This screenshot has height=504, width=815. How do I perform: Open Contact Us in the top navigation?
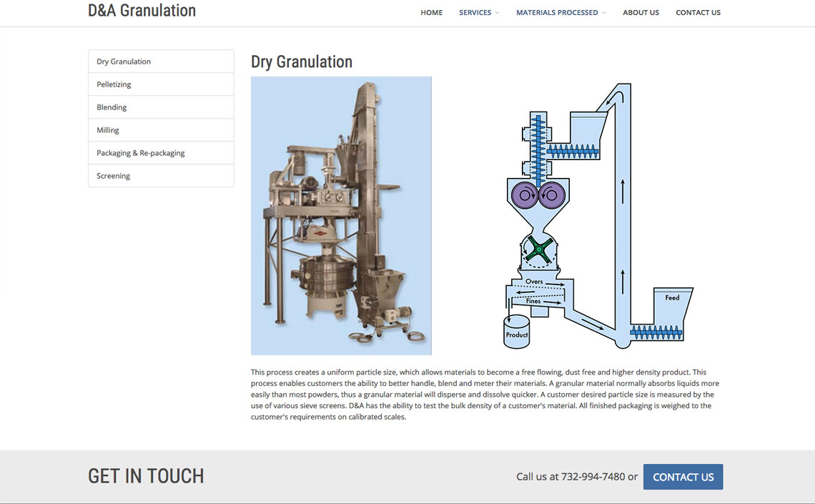coord(698,12)
